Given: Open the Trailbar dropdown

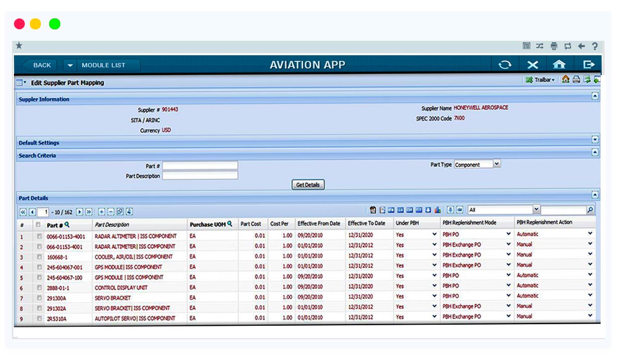Looking at the screenshot, I should (540, 80).
